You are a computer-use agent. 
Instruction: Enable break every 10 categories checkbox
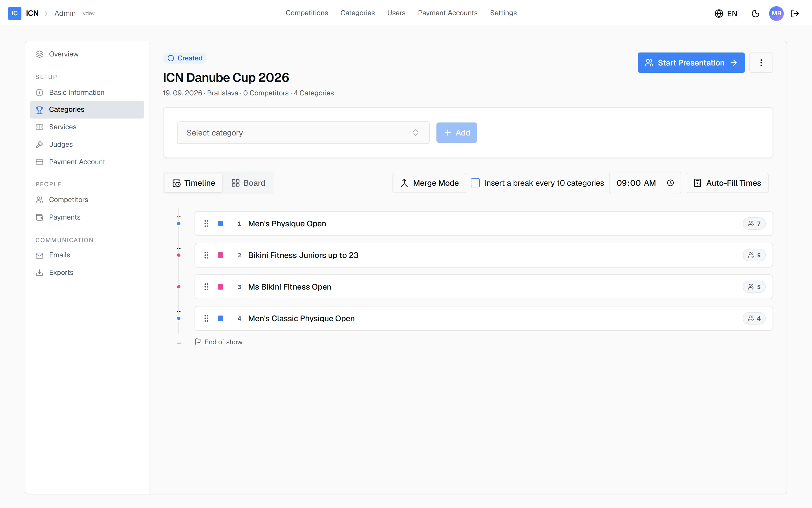click(x=475, y=183)
